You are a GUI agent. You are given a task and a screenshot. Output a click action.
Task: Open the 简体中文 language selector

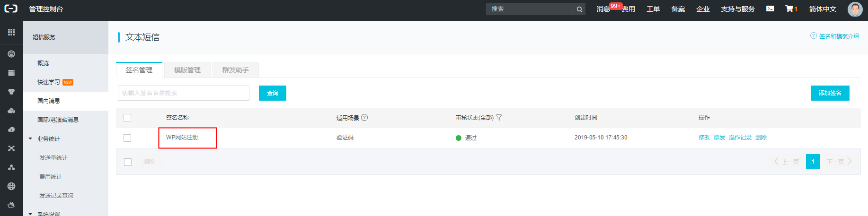(x=822, y=9)
